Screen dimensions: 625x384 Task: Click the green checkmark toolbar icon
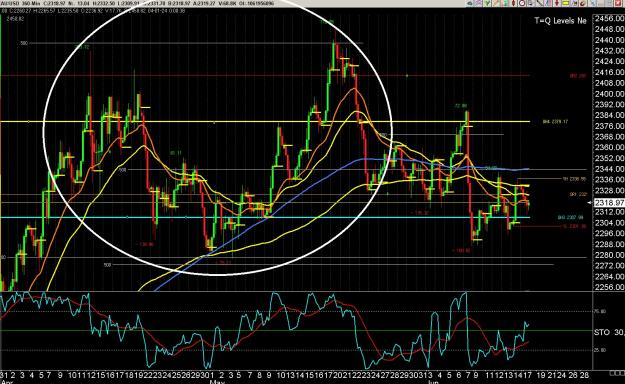tap(487, 3)
